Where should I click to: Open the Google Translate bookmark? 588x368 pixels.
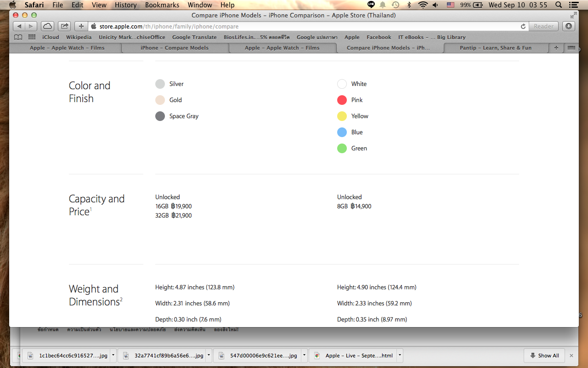click(x=194, y=37)
